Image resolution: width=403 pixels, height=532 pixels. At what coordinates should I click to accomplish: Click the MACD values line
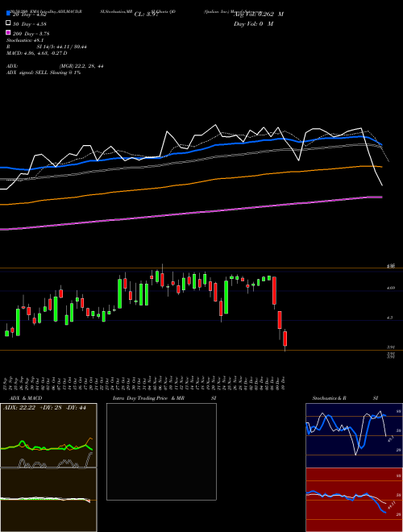[36, 53]
